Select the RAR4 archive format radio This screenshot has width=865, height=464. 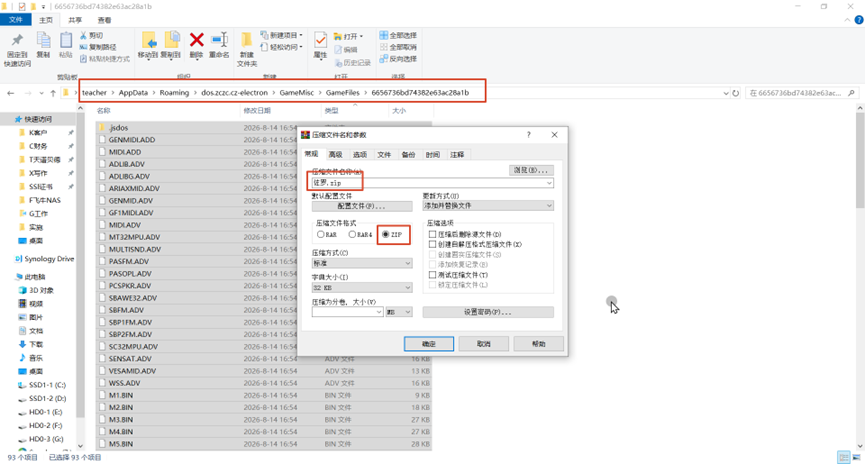(352, 234)
